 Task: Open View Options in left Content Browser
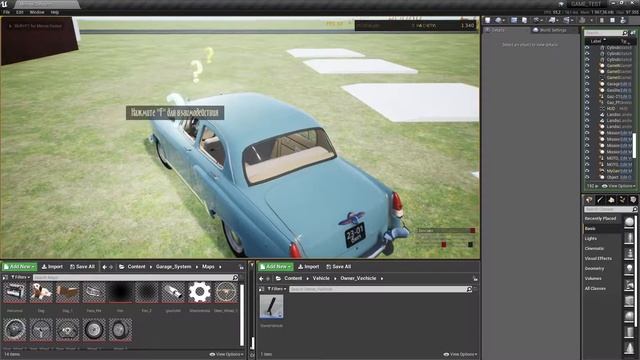click(x=227, y=354)
